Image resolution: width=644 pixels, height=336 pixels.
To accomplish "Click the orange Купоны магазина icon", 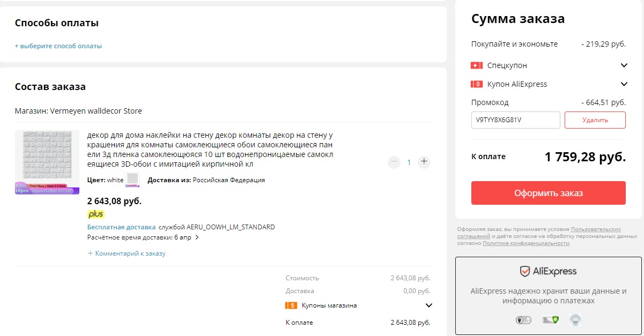I will [x=291, y=305].
